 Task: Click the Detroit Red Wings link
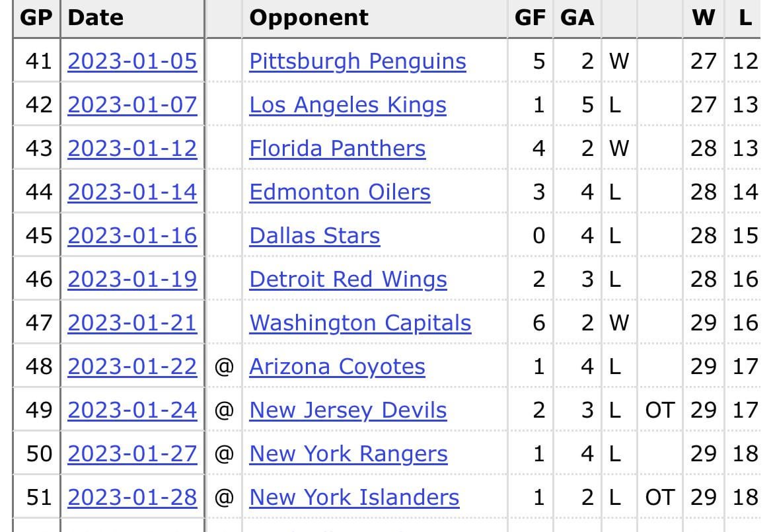tap(348, 280)
